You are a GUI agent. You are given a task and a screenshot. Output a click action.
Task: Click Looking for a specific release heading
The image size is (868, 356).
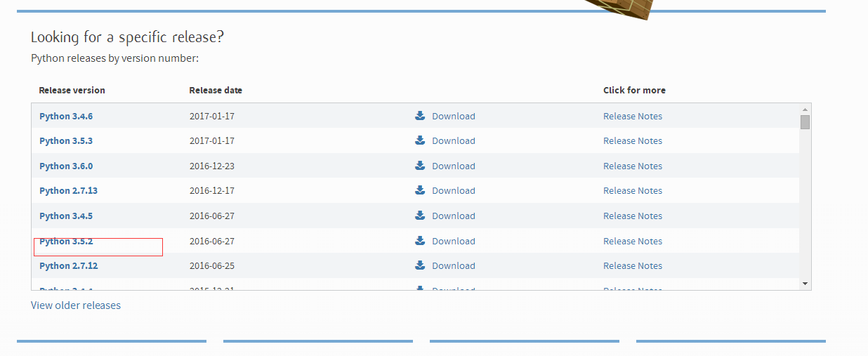pos(127,37)
